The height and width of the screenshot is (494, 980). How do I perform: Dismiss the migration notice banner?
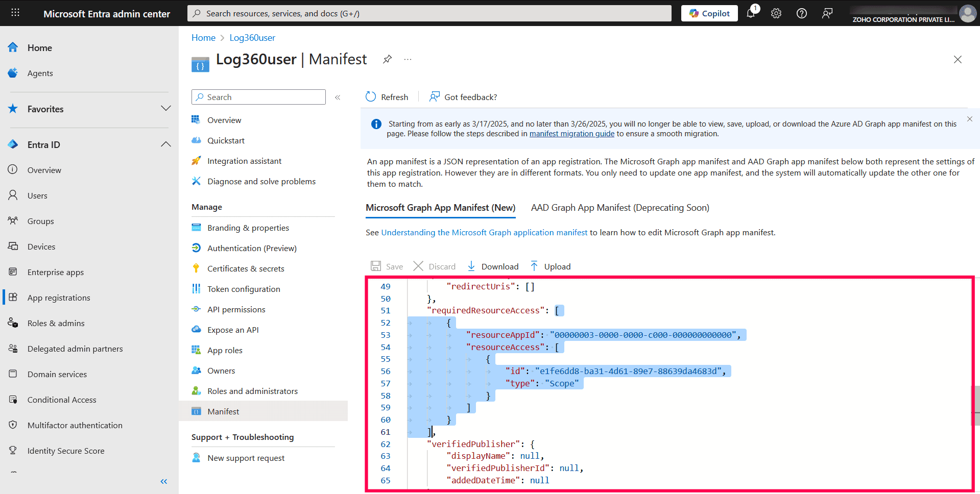coord(969,118)
